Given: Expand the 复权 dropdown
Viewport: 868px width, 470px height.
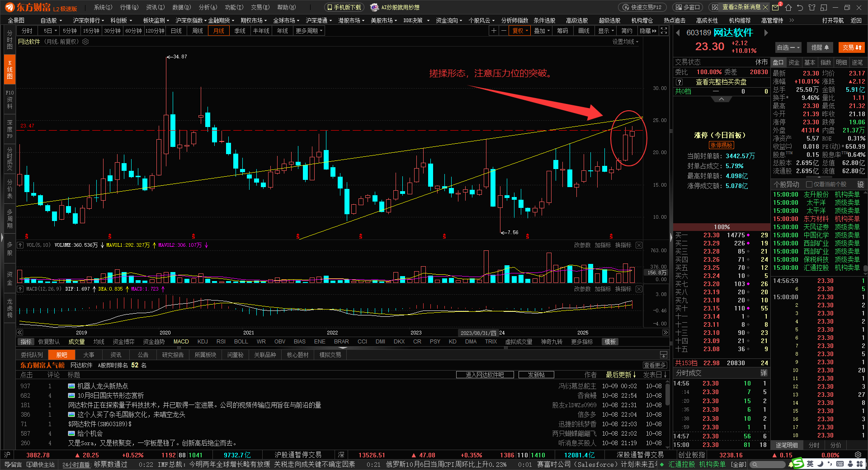Looking at the screenshot, I should [x=520, y=31].
